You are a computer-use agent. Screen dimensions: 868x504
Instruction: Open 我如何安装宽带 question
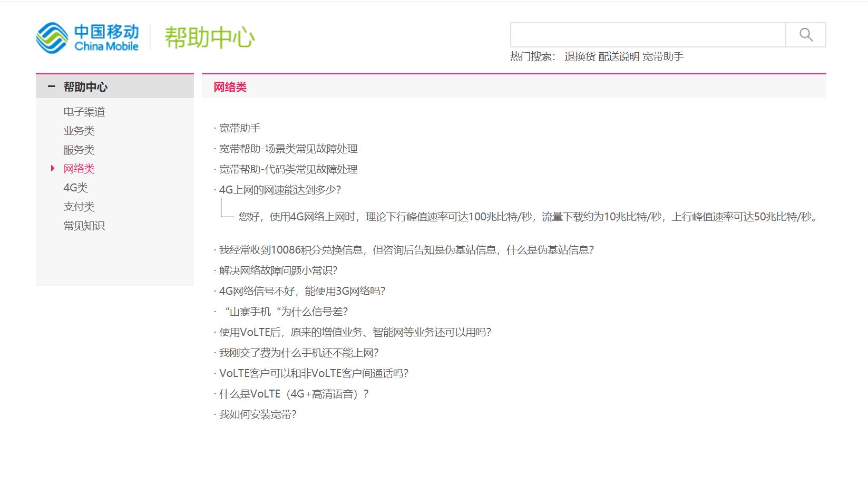pyautogui.click(x=258, y=415)
